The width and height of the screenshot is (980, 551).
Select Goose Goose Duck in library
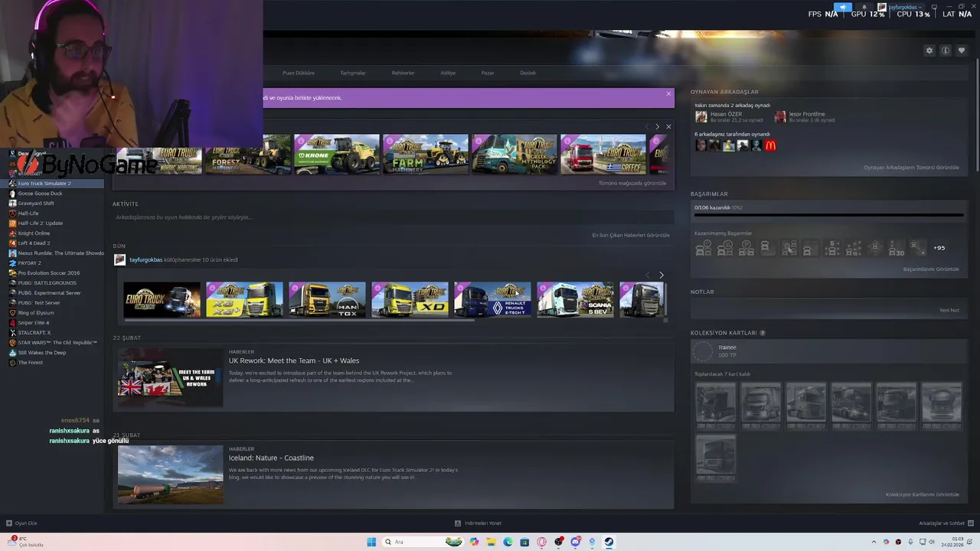pos(53,194)
